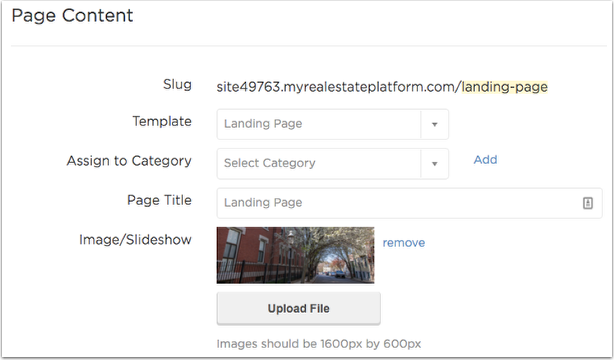Click the autofill icon in Page Title field

pos(587,203)
